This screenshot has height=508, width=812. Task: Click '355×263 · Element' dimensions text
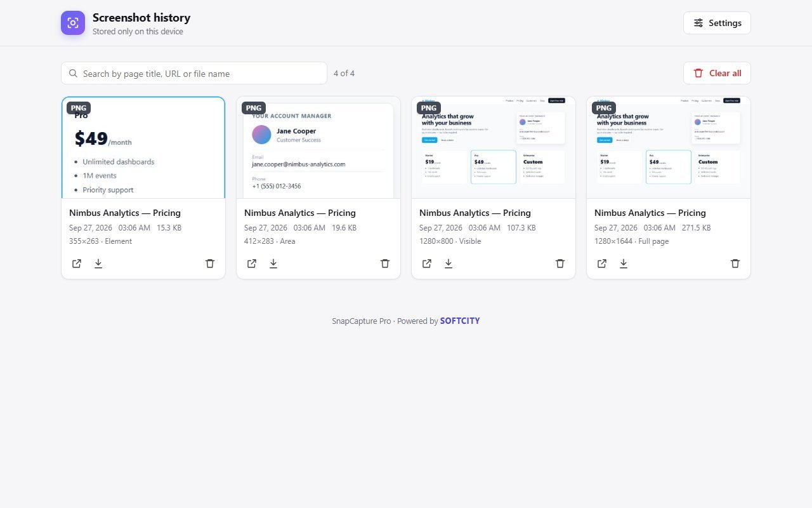pyautogui.click(x=101, y=241)
